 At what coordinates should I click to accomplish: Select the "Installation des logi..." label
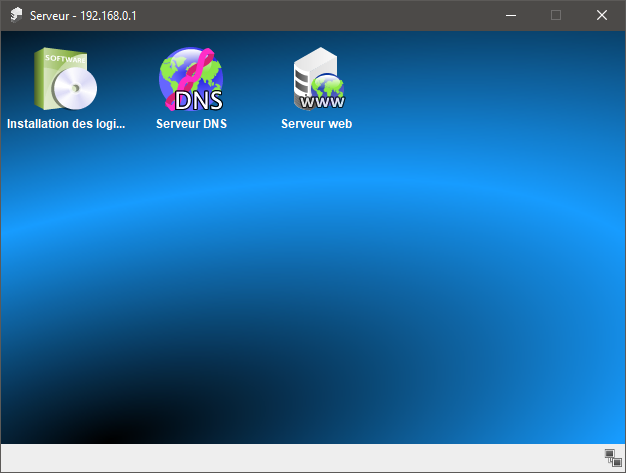(66, 125)
